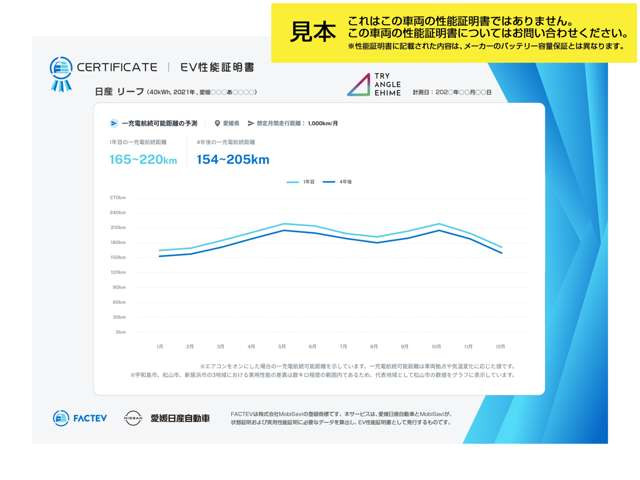The height and width of the screenshot is (480, 640).
Task: Click the 10月 label on chart axis
Action: [x=436, y=346]
